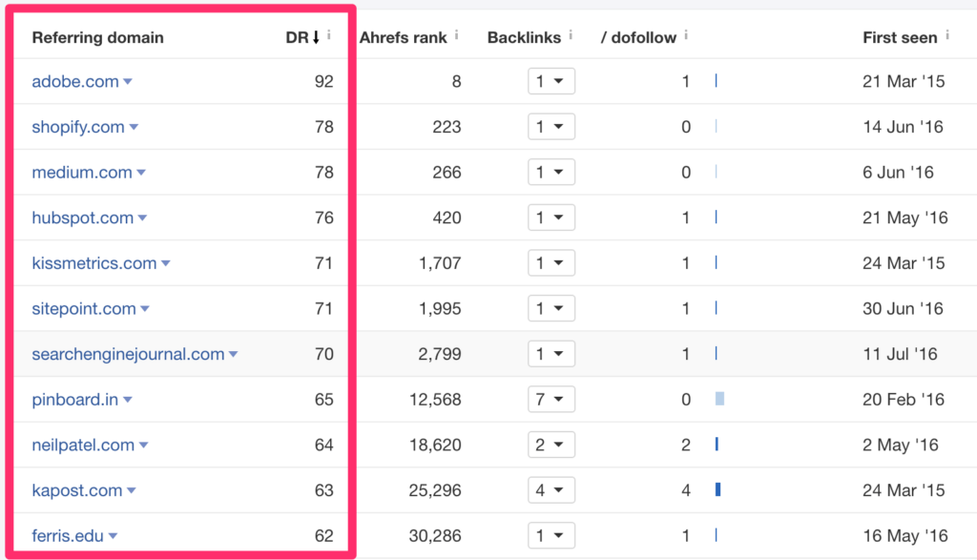
Task: Open the Backlinks dropdown for searchenginejournal.com
Action: 551,354
